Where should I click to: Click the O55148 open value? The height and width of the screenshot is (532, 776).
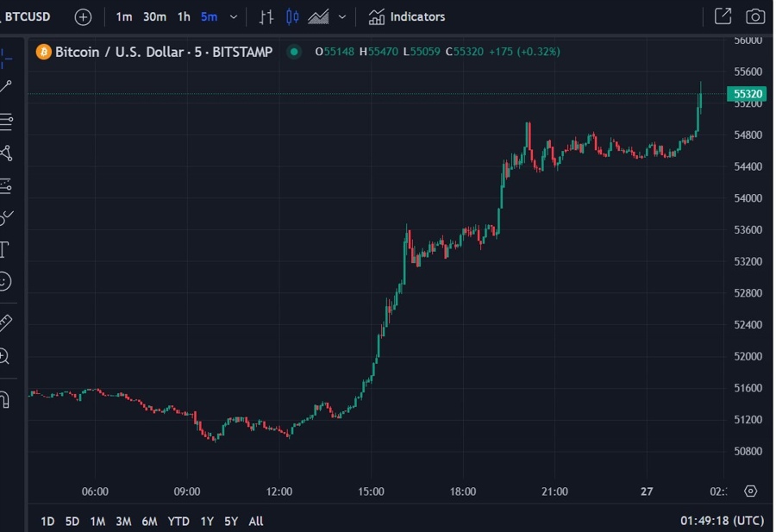335,52
